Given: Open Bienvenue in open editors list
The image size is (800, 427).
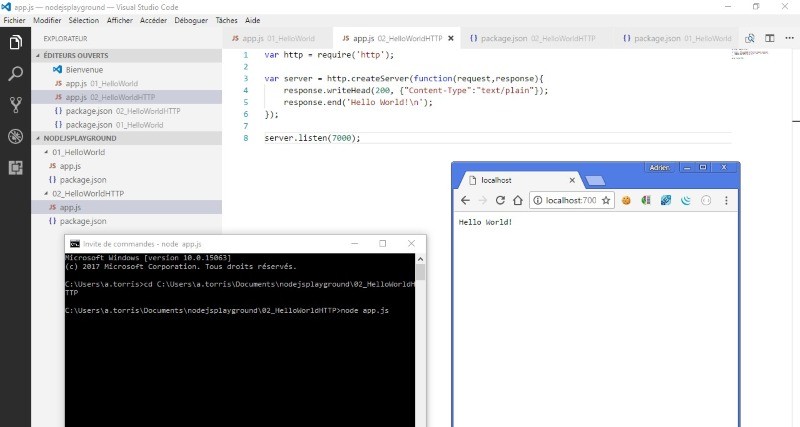Looking at the screenshot, I should (x=83, y=70).
